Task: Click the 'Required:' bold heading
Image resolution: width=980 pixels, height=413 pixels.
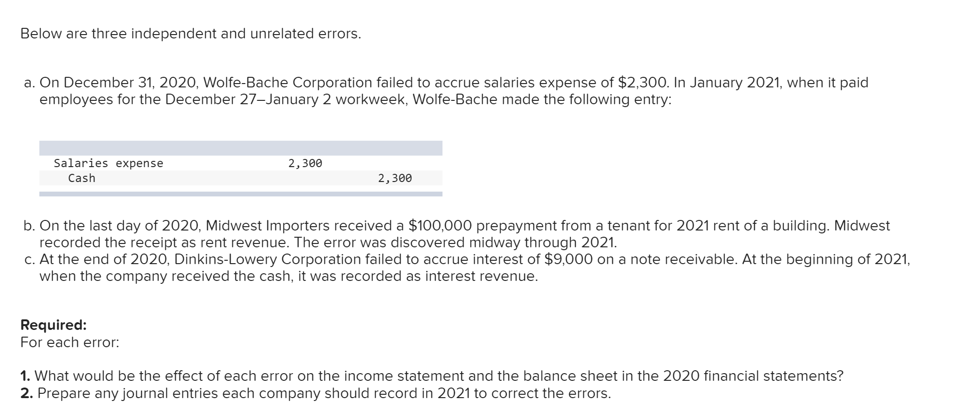Action: coord(54,325)
